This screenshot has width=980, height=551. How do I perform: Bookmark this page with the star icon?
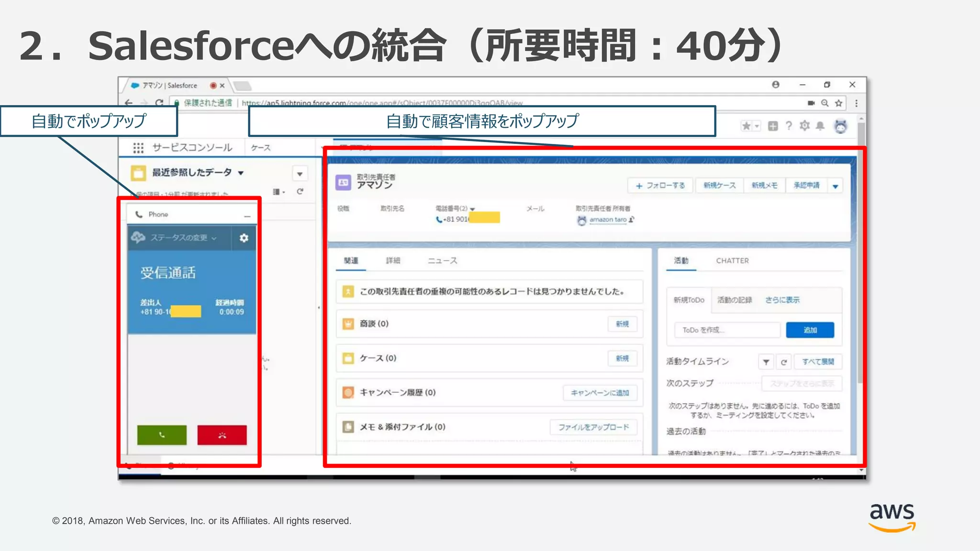(x=839, y=103)
